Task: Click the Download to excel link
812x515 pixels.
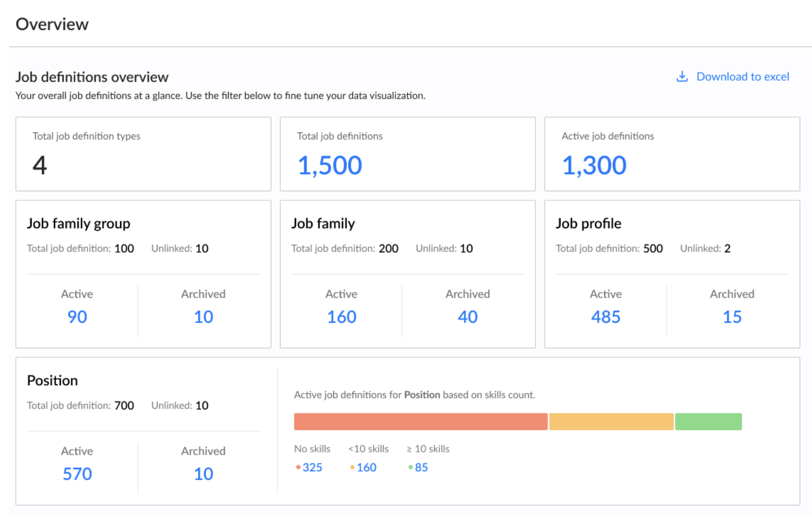Action: point(743,76)
